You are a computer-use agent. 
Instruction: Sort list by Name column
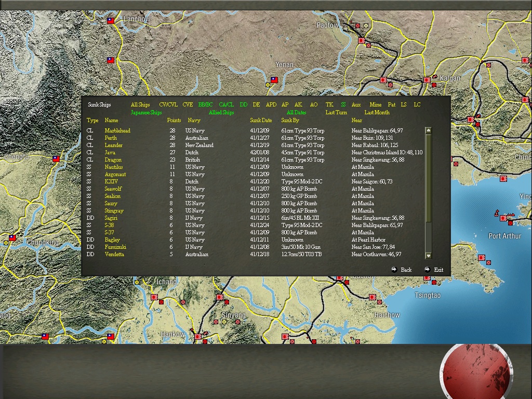click(x=111, y=120)
